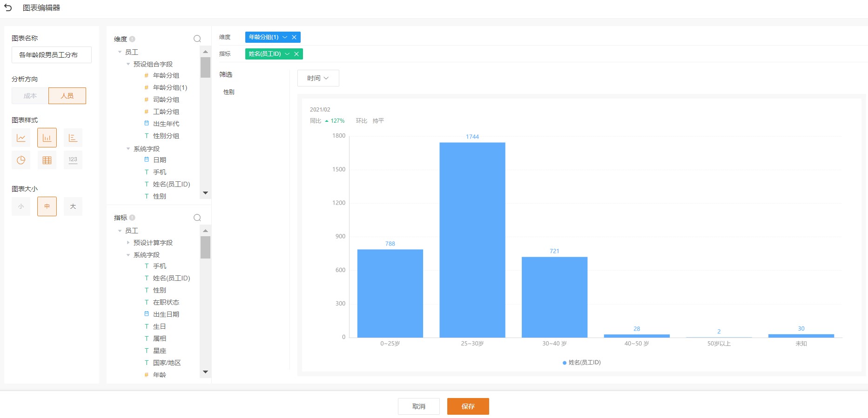The image size is (868, 418).
Task: Select 工龄分组 dimension field
Action: point(166,112)
